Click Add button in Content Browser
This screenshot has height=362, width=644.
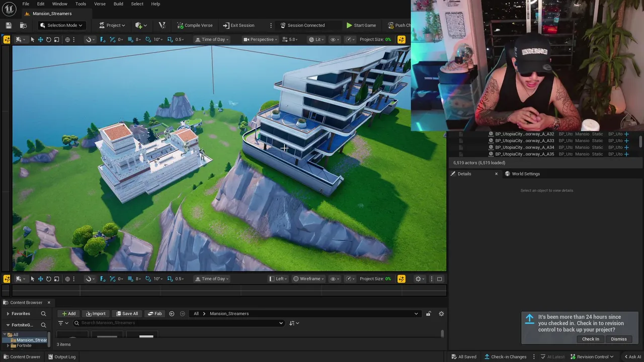[68, 314]
